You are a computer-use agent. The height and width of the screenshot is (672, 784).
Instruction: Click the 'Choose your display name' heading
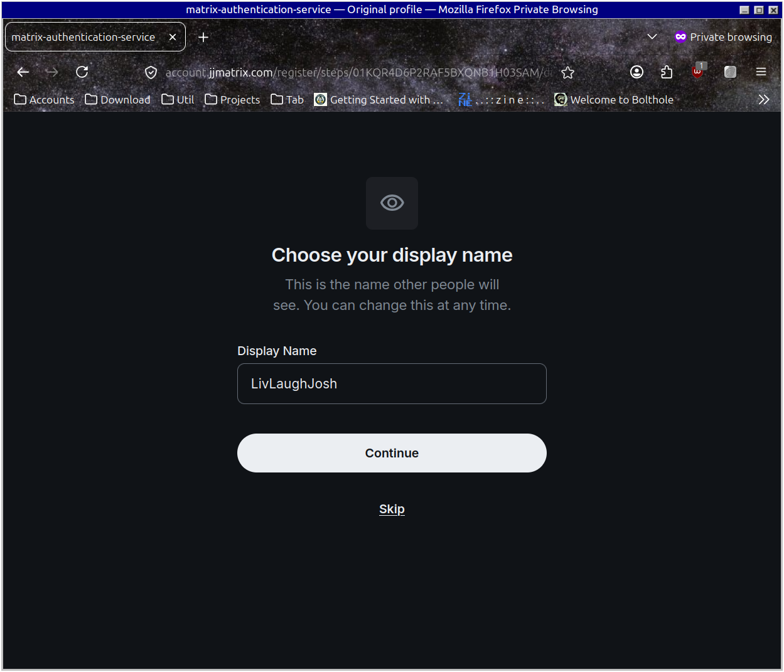click(392, 255)
